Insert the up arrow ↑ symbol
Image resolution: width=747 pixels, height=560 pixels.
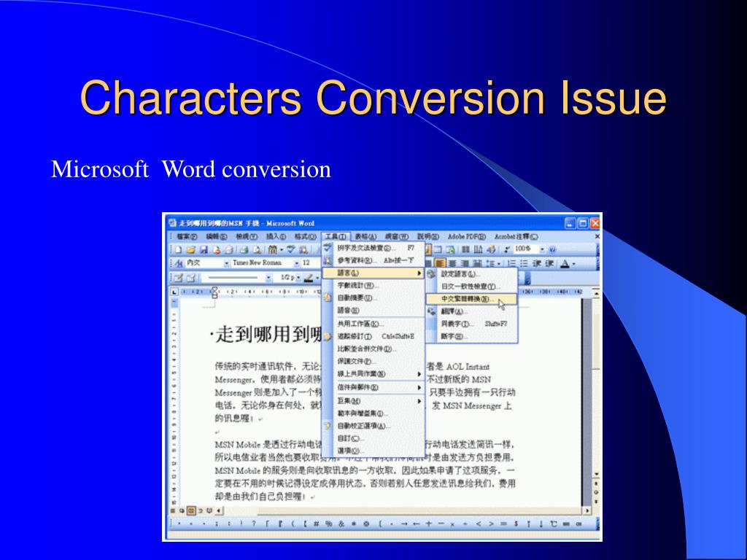(528, 524)
